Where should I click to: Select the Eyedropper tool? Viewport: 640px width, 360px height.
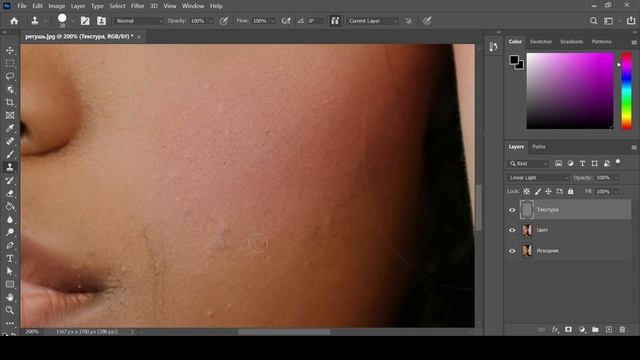(10, 128)
